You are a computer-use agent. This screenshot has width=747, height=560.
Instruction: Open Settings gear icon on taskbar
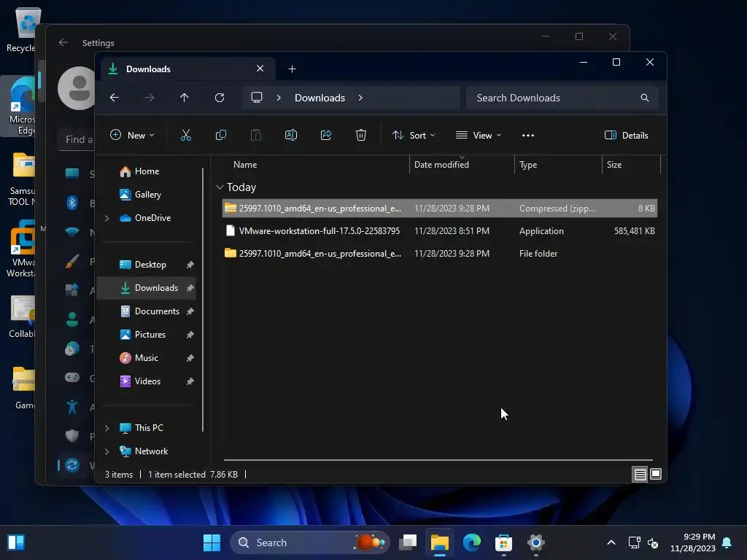536,542
